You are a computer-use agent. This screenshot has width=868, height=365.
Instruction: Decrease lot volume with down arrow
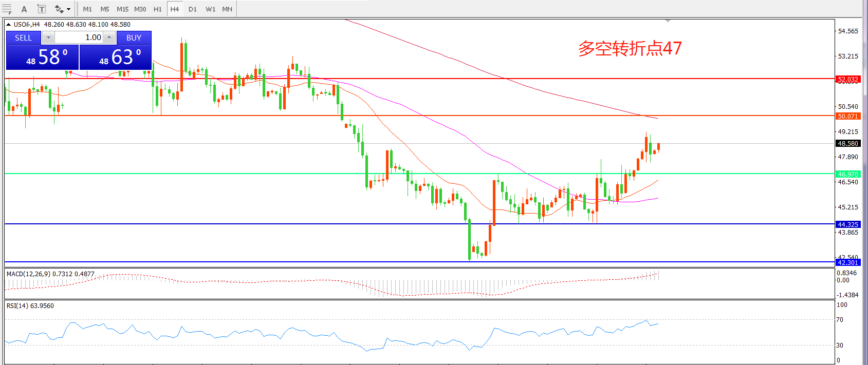(48, 37)
